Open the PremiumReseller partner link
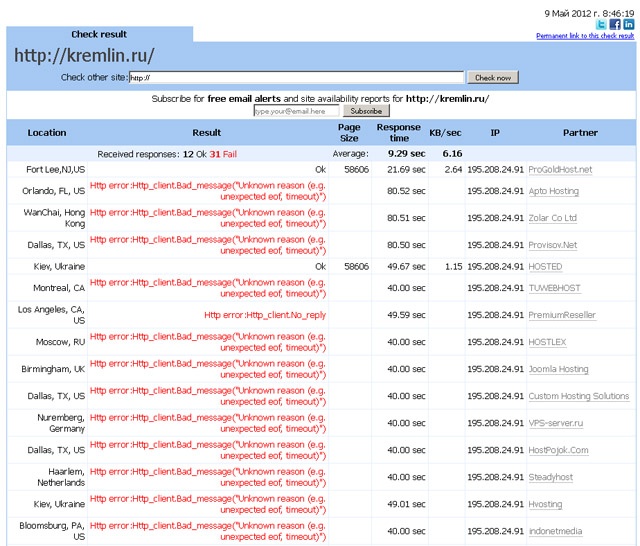This screenshot has width=640, height=546. pyautogui.click(x=561, y=315)
